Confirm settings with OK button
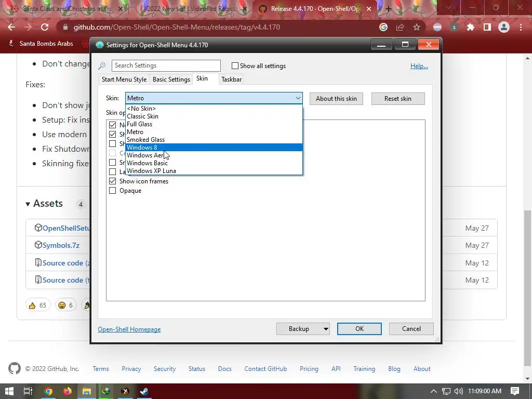Screen dimensions: 532x399 360,329
